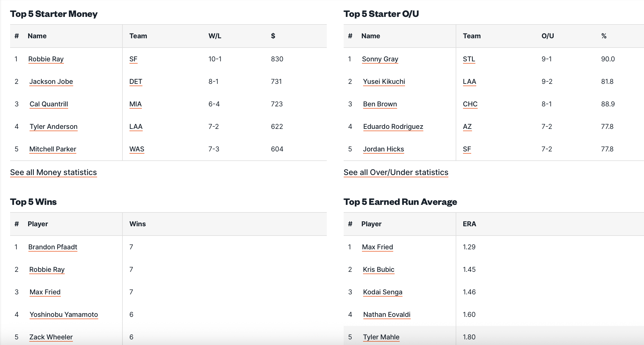Select the Tyler Anderson link
This screenshot has height=345, width=644.
tap(53, 127)
